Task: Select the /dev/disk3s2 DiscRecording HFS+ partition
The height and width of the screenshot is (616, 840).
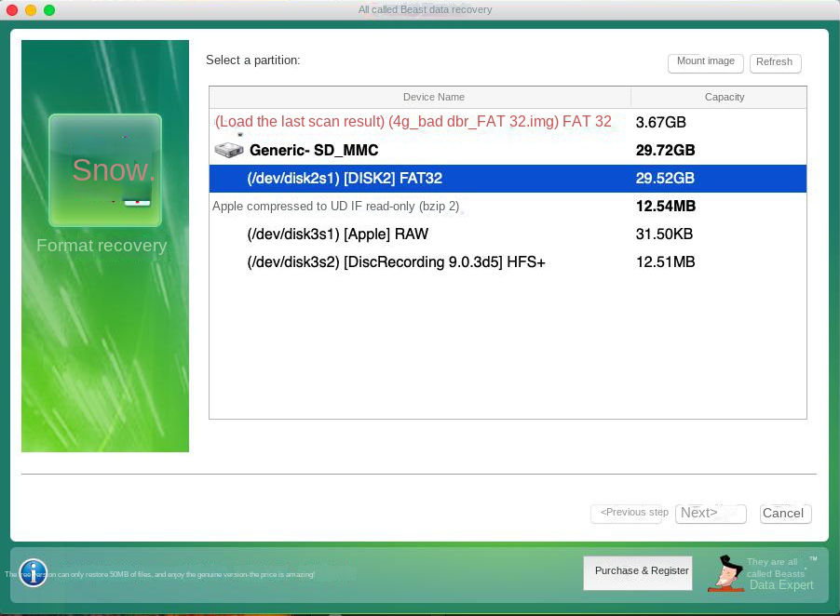Action: click(x=396, y=261)
